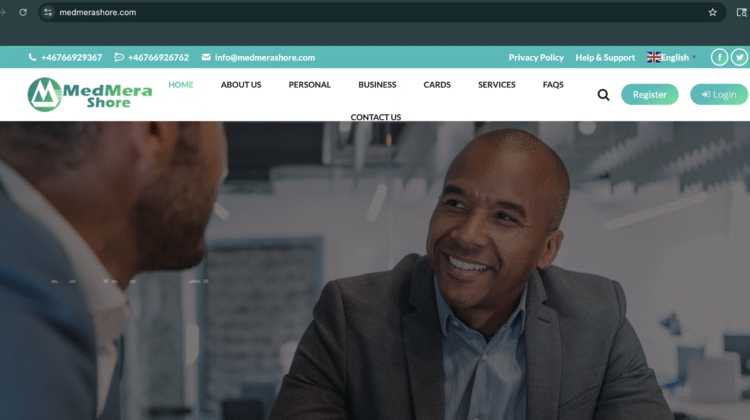The height and width of the screenshot is (420, 750).
Task: Click the Register button
Action: (x=650, y=95)
